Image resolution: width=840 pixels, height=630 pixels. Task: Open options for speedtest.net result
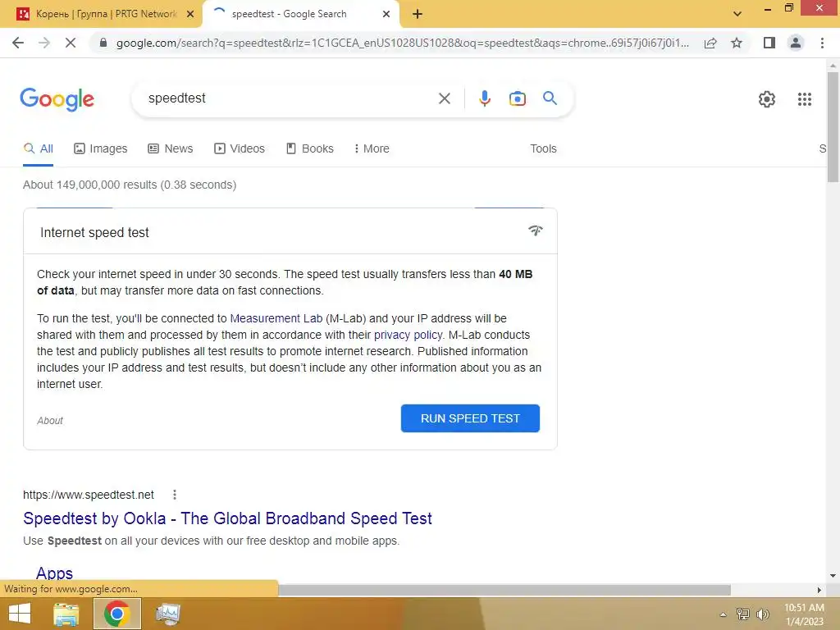[x=174, y=495]
